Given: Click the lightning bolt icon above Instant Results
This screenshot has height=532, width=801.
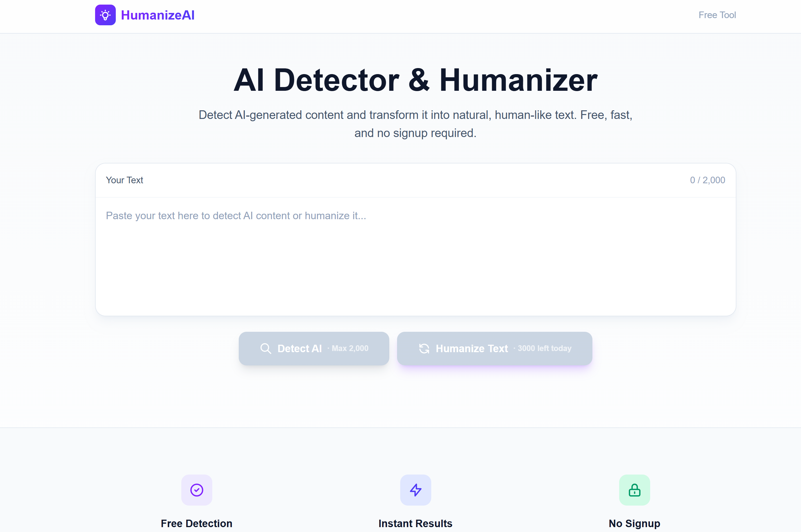Looking at the screenshot, I should (416, 490).
